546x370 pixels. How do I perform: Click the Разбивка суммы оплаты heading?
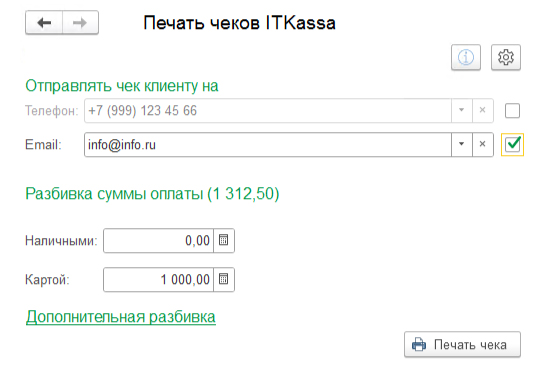pos(152,194)
